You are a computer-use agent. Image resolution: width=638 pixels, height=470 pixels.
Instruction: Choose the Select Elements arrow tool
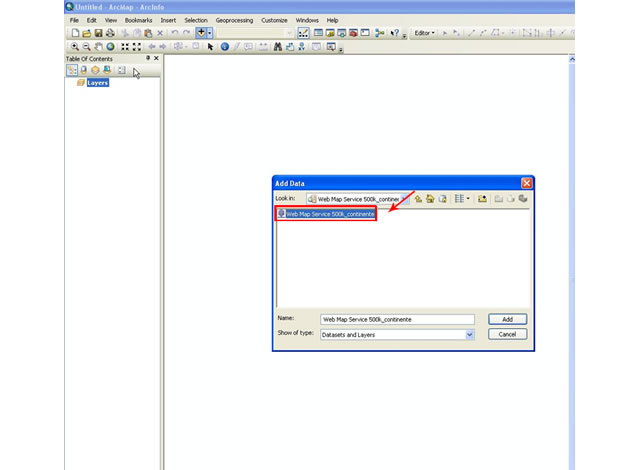(210, 47)
